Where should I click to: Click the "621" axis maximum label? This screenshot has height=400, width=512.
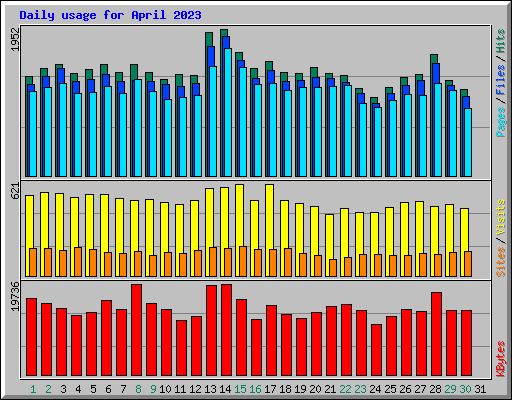pyautogui.click(x=16, y=191)
